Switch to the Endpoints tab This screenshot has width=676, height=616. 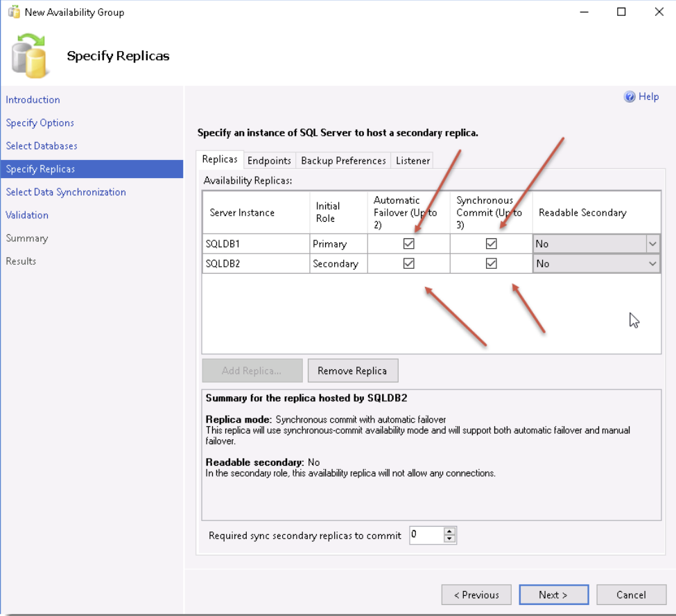tap(270, 161)
